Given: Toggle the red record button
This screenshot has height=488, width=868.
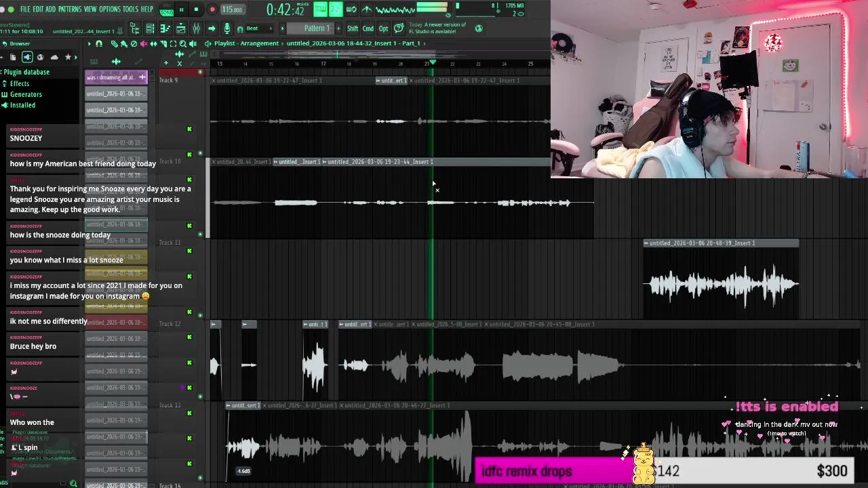Looking at the screenshot, I should (x=212, y=9).
